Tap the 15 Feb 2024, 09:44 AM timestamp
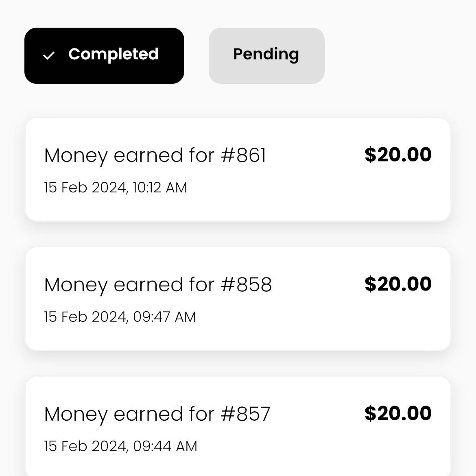Viewport: 476px width, 476px height. click(x=120, y=446)
